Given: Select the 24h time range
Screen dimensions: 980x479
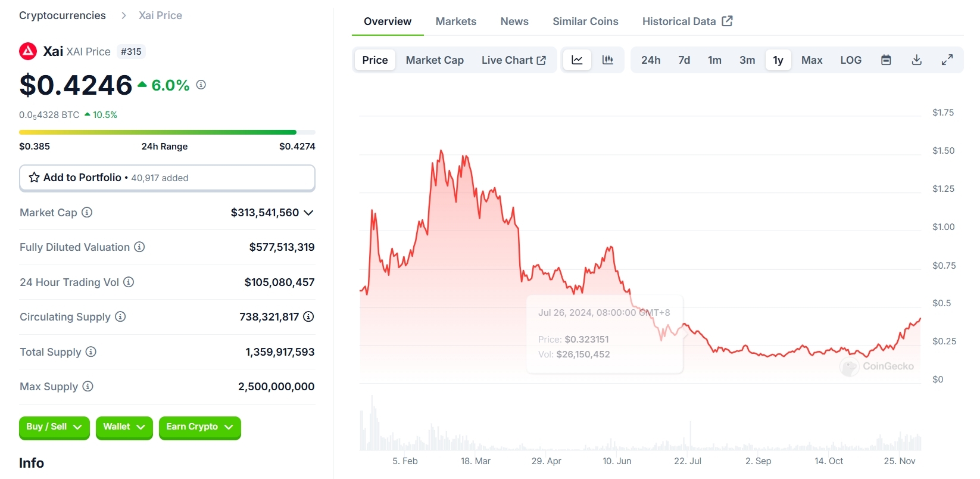Looking at the screenshot, I should [x=651, y=60].
